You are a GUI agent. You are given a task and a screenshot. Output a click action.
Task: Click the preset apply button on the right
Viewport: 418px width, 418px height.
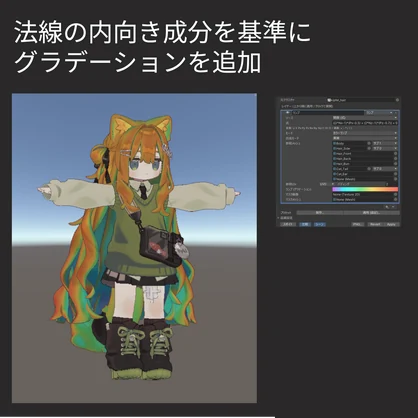tap(371, 212)
